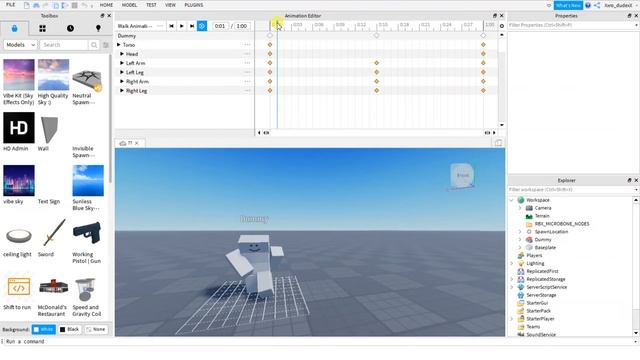
Task: Switch to the PLUGINS ribbon tab
Action: coord(194,5)
